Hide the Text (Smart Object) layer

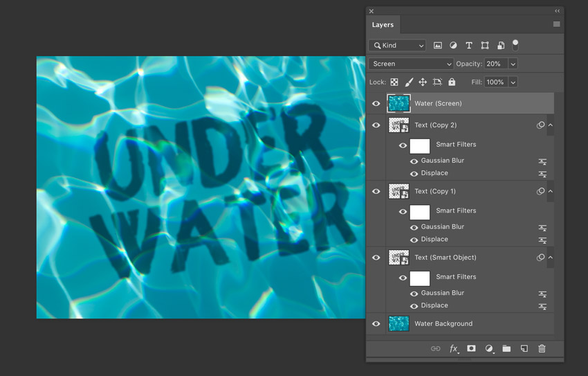coord(376,258)
